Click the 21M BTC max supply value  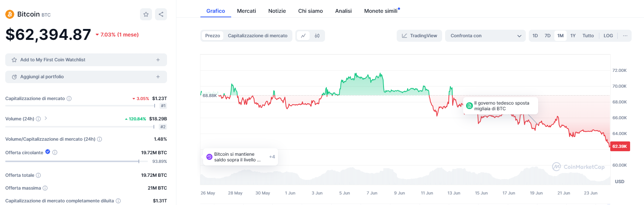pos(157,188)
